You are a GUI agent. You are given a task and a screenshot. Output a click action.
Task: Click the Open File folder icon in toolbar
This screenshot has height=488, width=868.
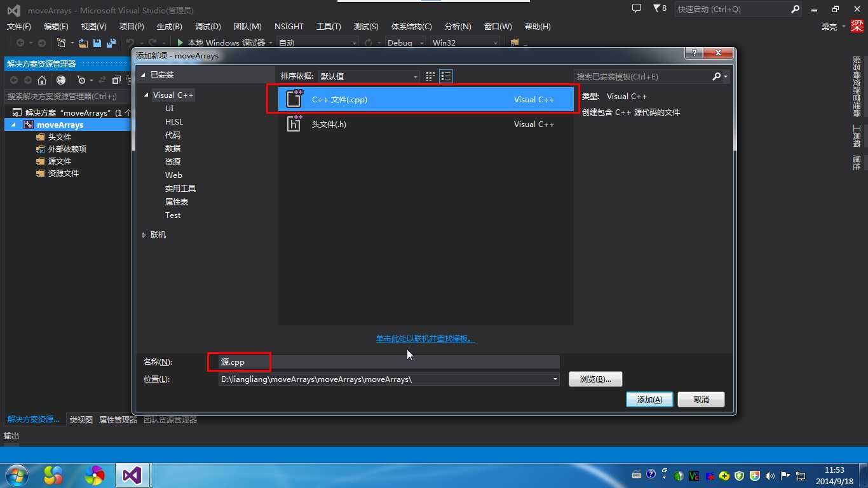click(83, 43)
